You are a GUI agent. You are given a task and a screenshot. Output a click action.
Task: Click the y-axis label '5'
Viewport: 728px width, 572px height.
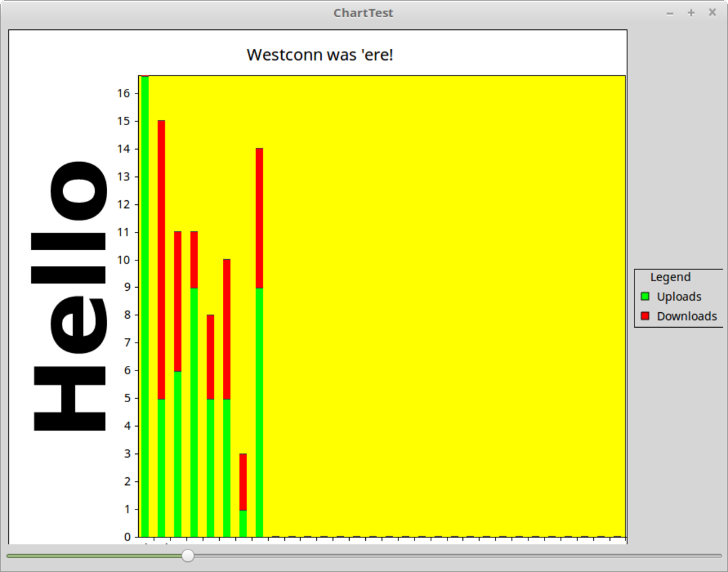(127, 398)
